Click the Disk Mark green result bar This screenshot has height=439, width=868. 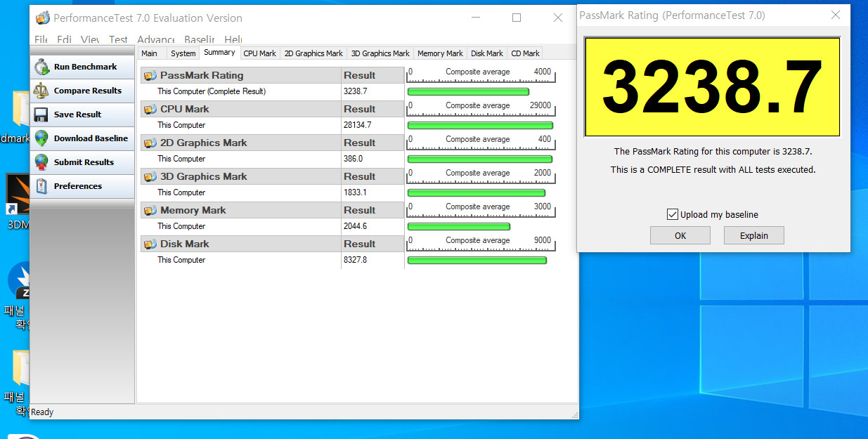477,261
